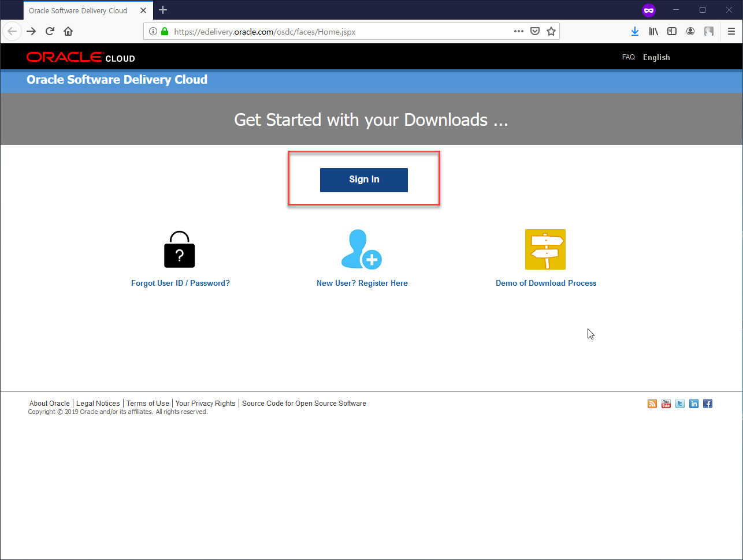Screen dimensions: 743x560
Task: Open the FAQ link in header
Action: [x=629, y=57]
